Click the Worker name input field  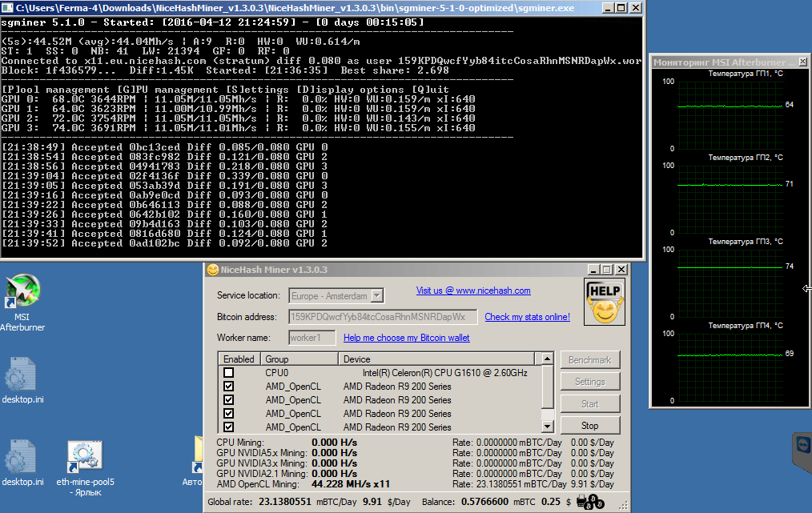[x=312, y=338]
